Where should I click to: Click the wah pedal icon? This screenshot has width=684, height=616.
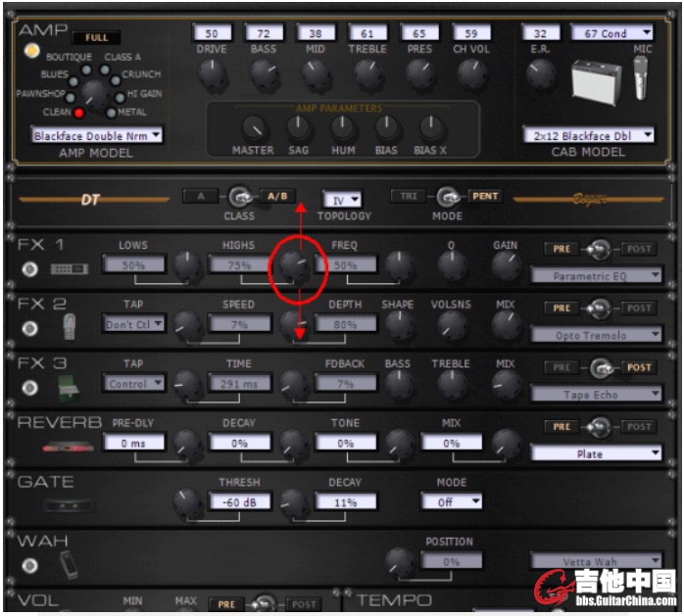69,565
